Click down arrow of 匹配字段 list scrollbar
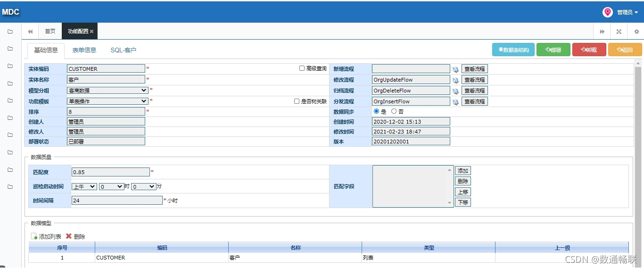The image size is (644, 268). [x=450, y=203]
